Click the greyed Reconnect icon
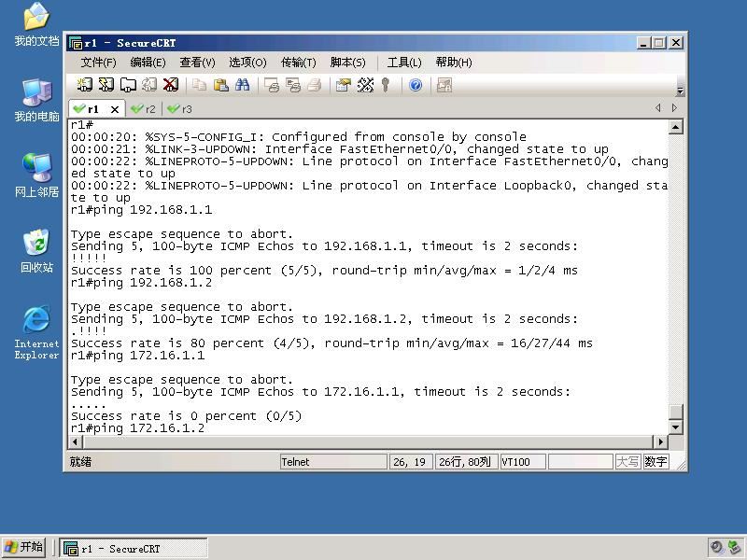 pos(149,85)
